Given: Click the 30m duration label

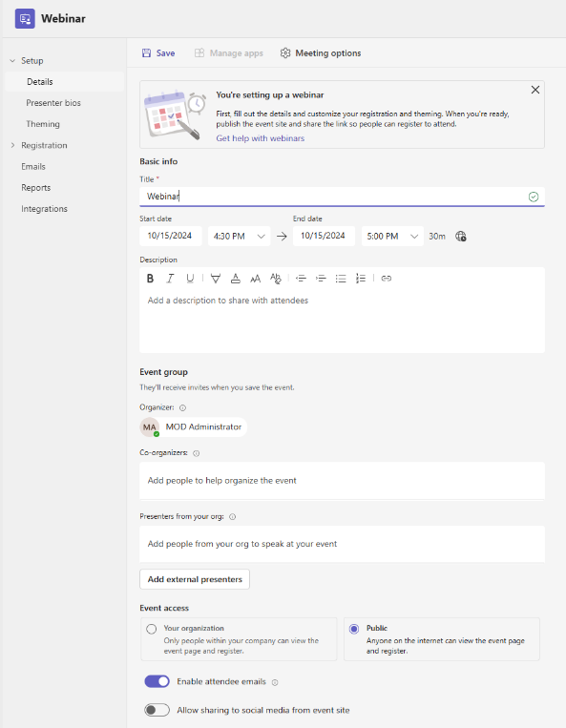Looking at the screenshot, I should pyautogui.click(x=437, y=237).
